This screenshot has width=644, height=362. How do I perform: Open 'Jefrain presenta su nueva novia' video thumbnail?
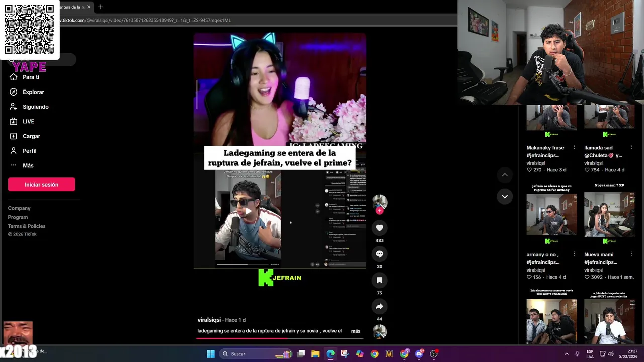[x=552, y=317]
